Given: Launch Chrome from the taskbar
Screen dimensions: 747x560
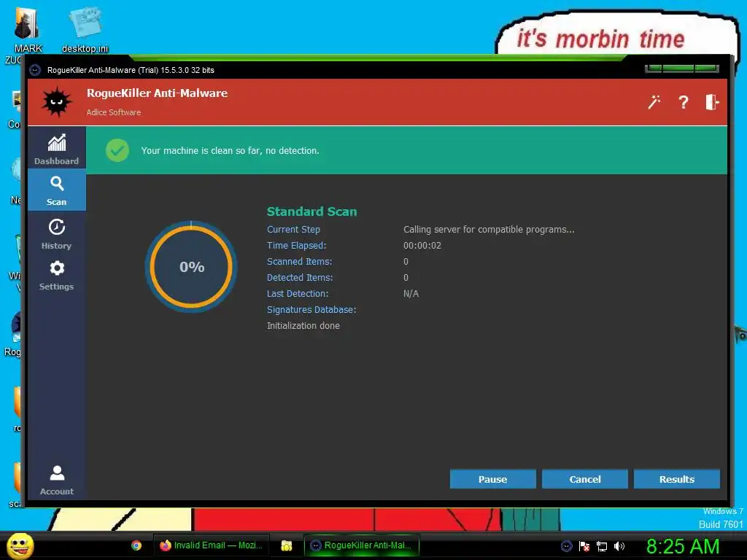Looking at the screenshot, I should (136, 545).
